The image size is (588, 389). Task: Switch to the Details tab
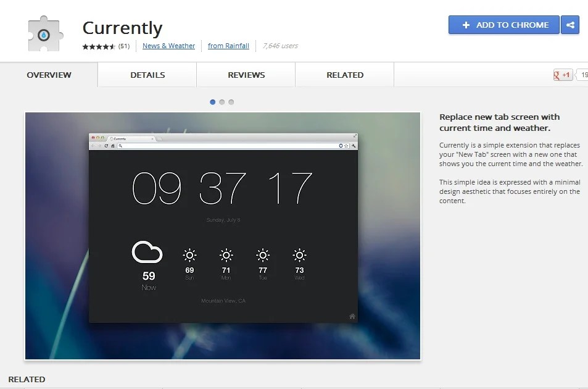pos(147,75)
